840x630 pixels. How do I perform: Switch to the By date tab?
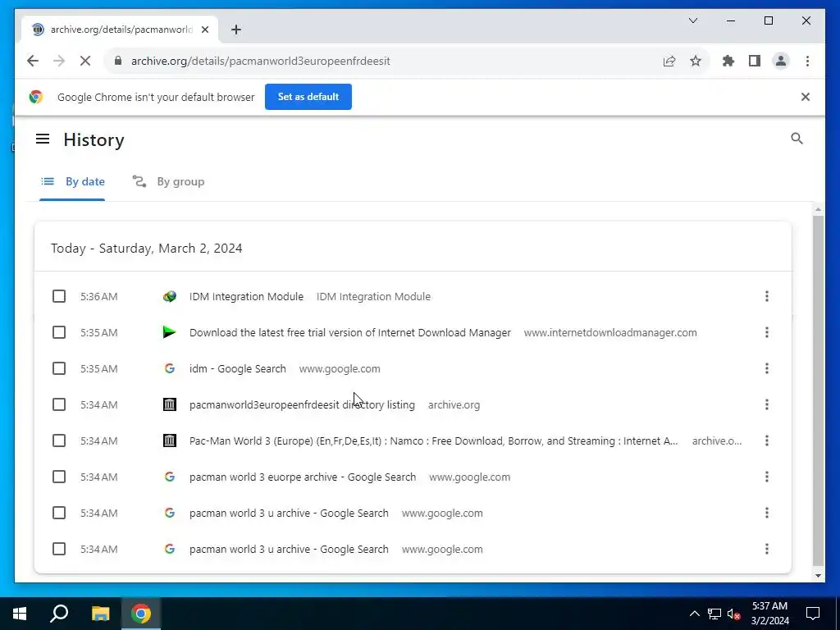click(72, 181)
